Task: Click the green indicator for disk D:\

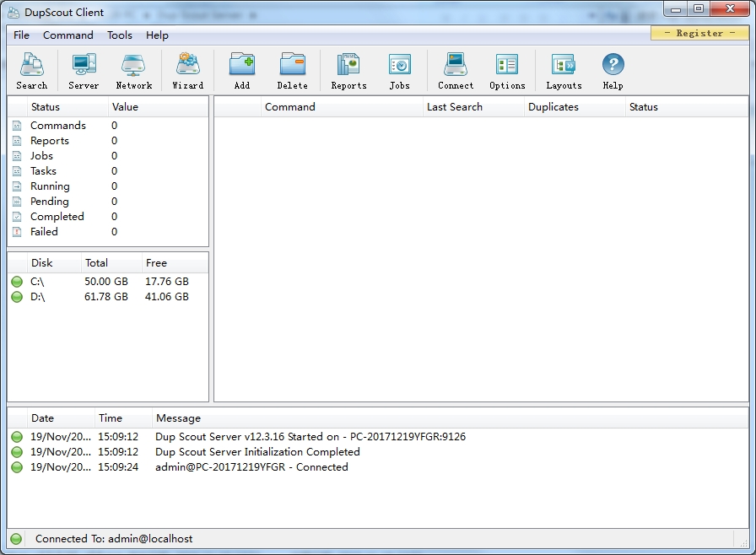Action: [17, 297]
